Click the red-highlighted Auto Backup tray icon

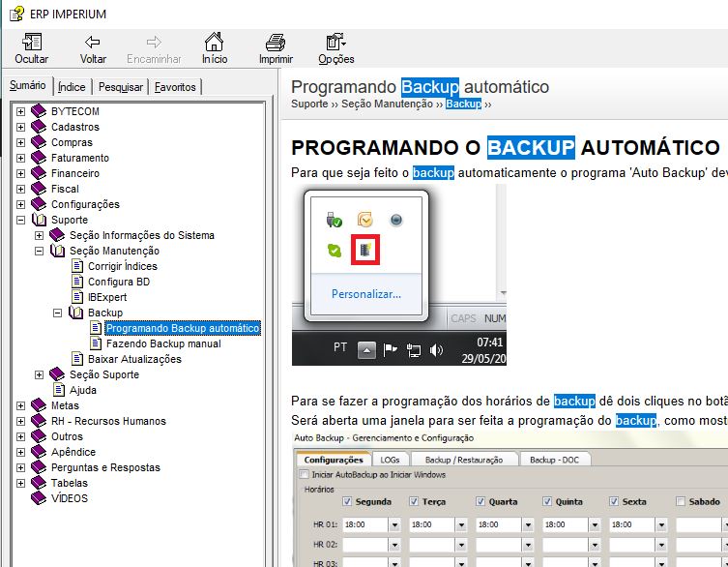[x=366, y=250]
